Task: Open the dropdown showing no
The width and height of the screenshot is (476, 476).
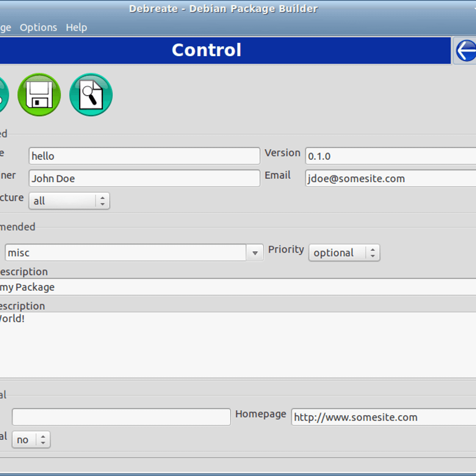Action: (x=31, y=439)
